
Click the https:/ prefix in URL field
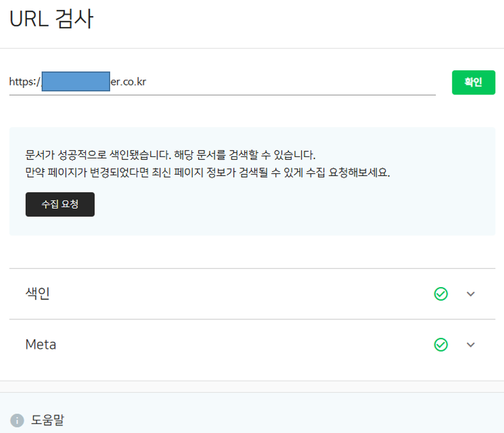pos(25,82)
